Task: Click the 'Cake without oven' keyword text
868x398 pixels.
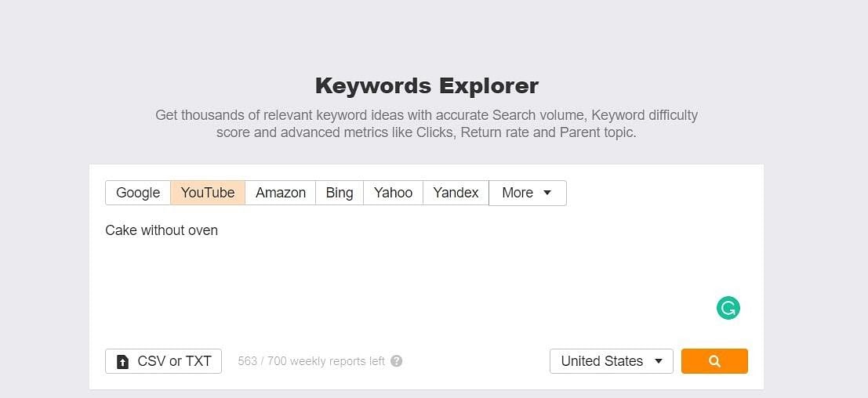Action: coord(162,230)
